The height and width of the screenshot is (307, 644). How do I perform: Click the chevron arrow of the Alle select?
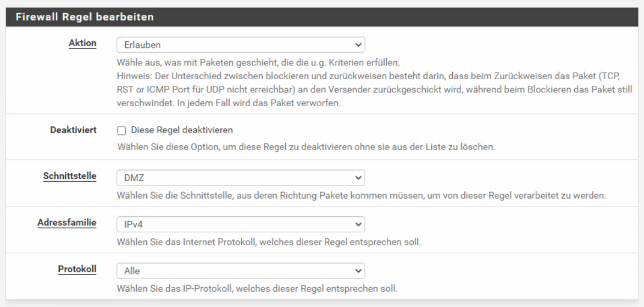tap(358, 271)
